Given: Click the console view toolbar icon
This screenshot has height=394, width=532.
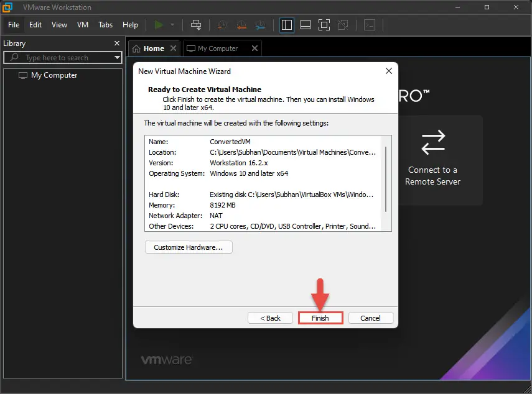Looking at the screenshot, I should [x=370, y=25].
